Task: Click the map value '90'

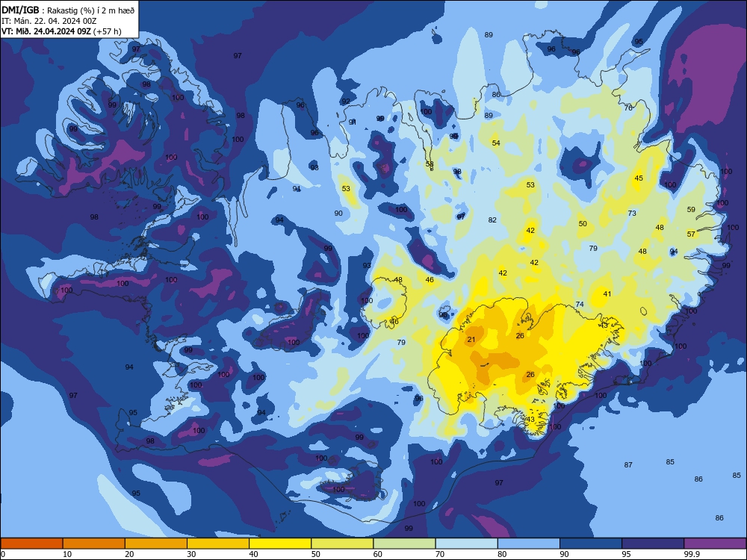Action: click(x=338, y=213)
